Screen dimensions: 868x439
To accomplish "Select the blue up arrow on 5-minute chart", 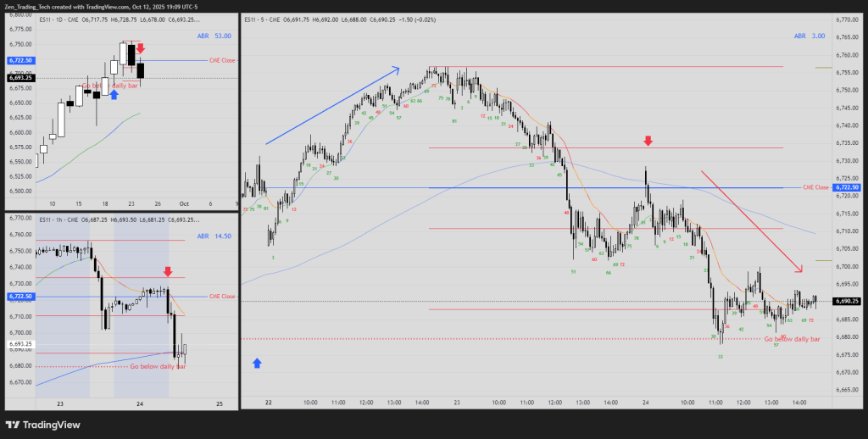I will (258, 363).
